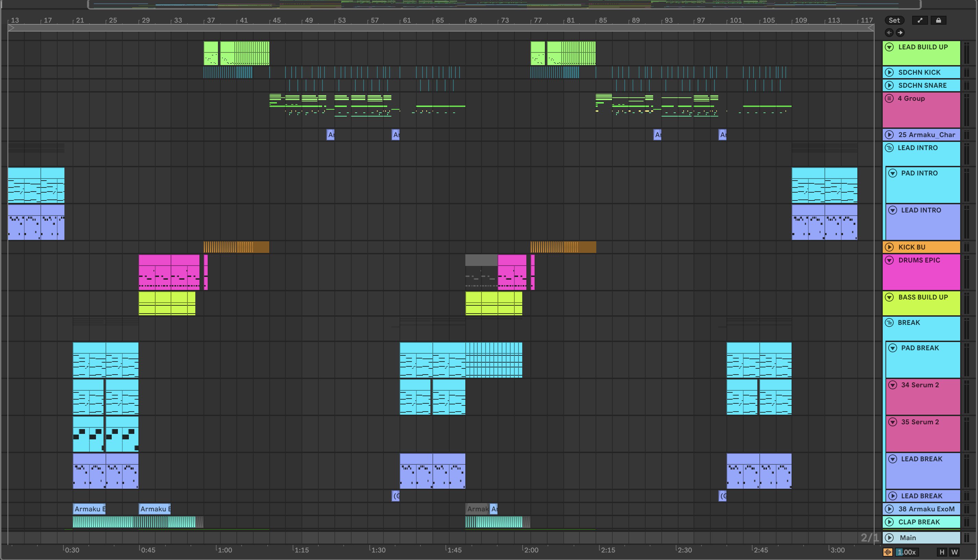This screenshot has width=978, height=560.
Task: Toggle the orange waveform zoom icon
Action: [x=888, y=552]
